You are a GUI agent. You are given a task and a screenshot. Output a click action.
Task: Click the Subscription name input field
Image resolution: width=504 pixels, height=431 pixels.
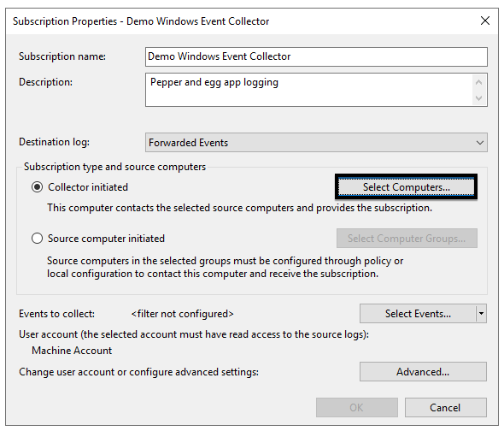316,56
